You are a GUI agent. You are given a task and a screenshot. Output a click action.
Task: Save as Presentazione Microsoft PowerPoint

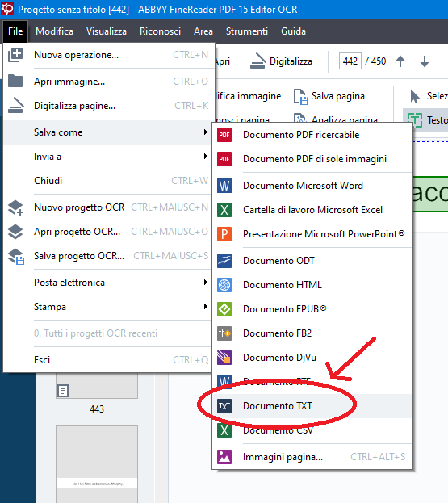click(312, 234)
